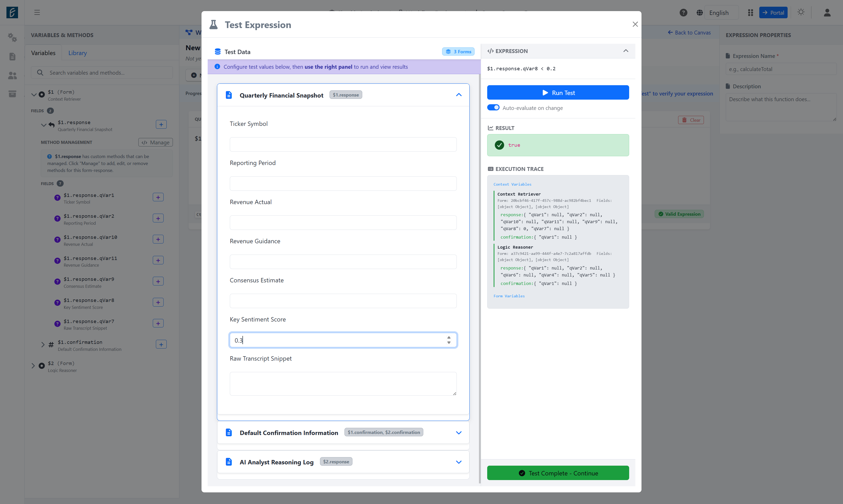Click the Ticker Symbol input field
The width and height of the screenshot is (843, 504).
pyautogui.click(x=343, y=144)
